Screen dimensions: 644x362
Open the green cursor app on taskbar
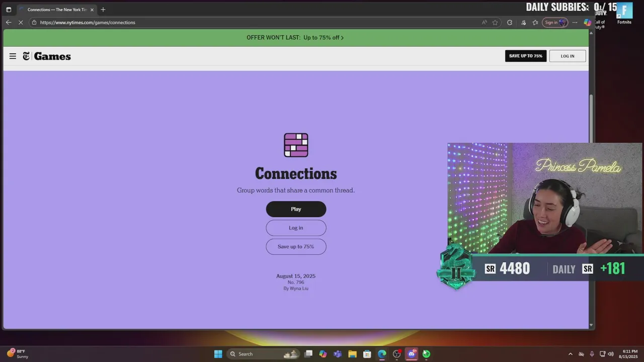426,354
